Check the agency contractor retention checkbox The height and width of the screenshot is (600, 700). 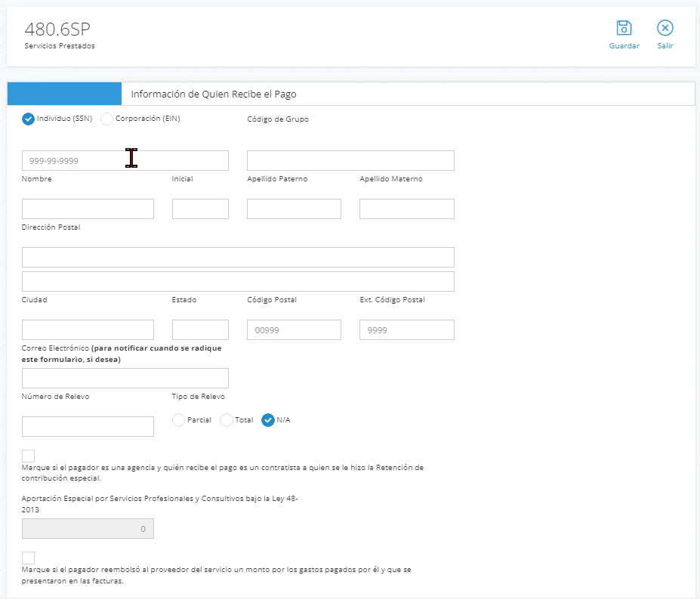pyautogui.click(x=28, y=456)
